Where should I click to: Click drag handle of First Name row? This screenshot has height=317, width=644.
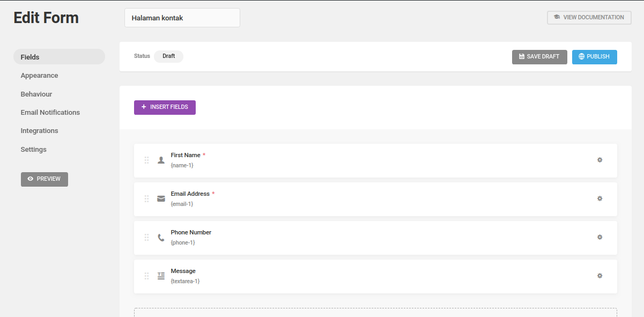(x=146, y=160)
